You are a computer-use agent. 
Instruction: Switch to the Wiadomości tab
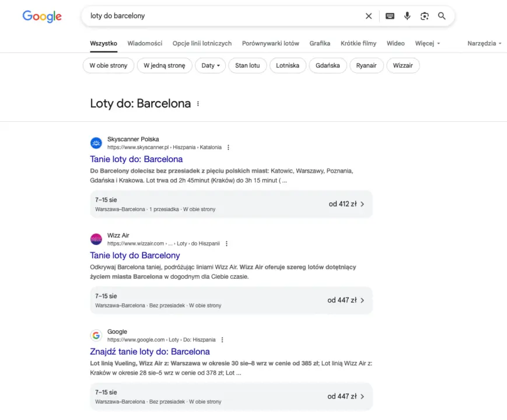[x=145, y=43]
